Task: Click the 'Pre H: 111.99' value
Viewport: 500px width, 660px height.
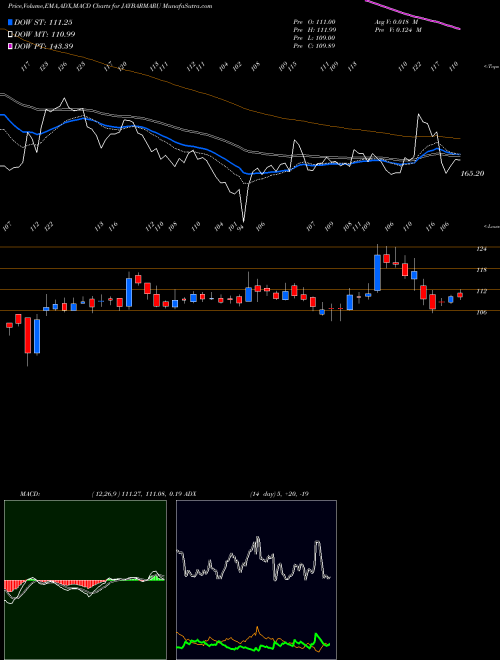Action: [x=314, y=30]
